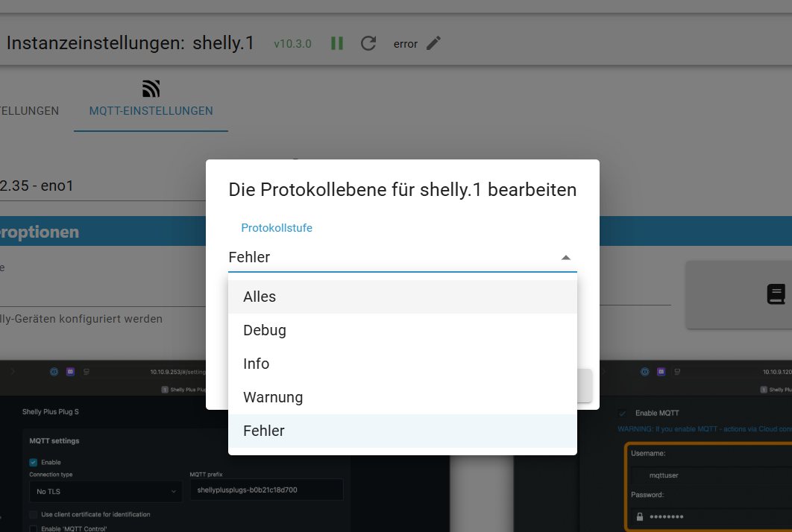Tick the Enable checkbox under MQTT settings
792x532 pixels.
34,462
